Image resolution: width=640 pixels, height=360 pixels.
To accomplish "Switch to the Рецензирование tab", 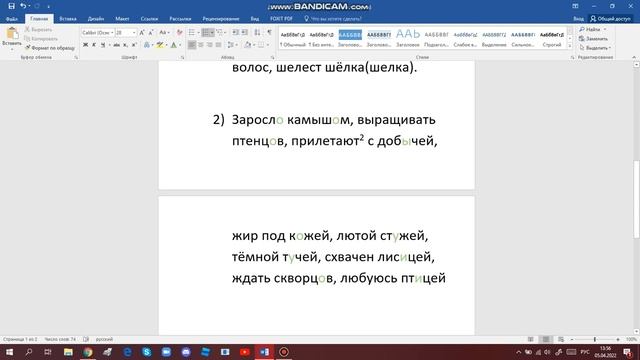I will coord(221,19).
